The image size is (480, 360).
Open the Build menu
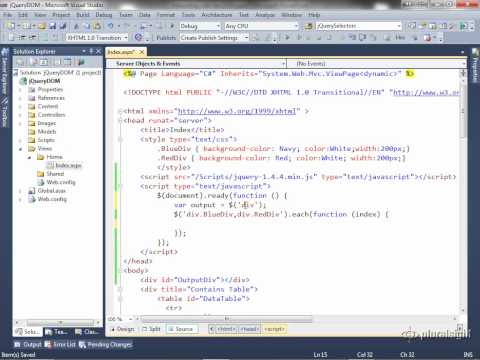83,15
